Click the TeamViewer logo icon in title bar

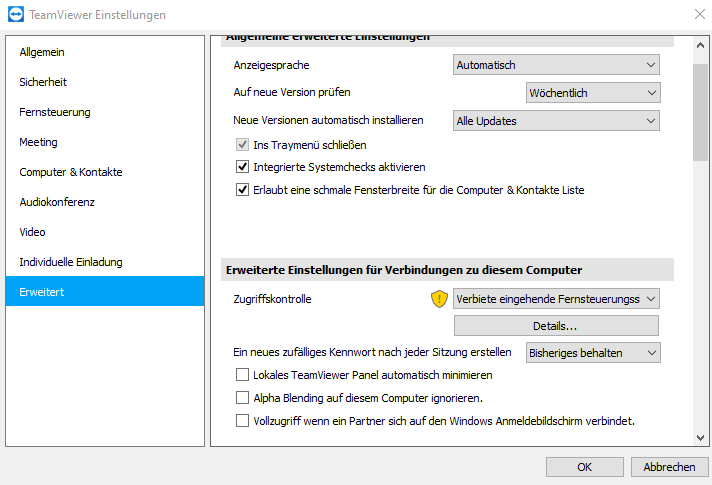pyautogui.click(x=16, y=14)
